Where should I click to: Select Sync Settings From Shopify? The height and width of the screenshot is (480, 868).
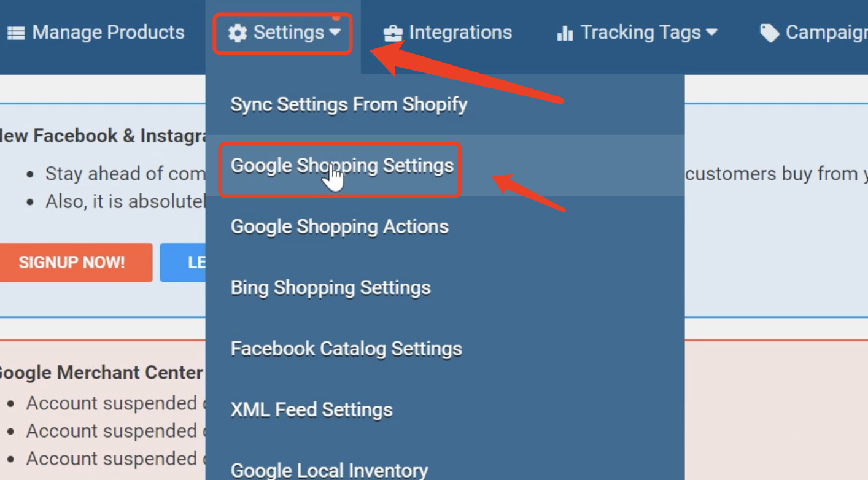348,104
